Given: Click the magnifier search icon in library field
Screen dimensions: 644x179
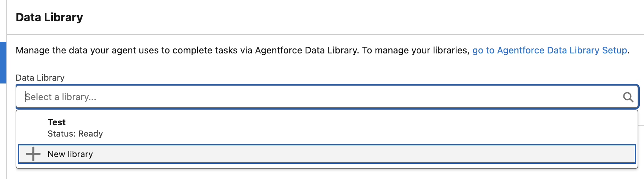Looking at the screenshot, I should (x=628, y=97).
